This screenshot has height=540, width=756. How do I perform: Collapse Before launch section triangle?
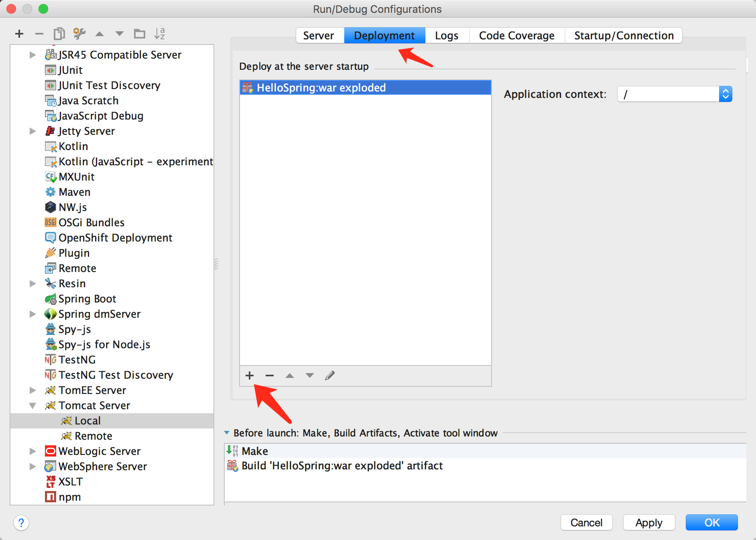227,433
